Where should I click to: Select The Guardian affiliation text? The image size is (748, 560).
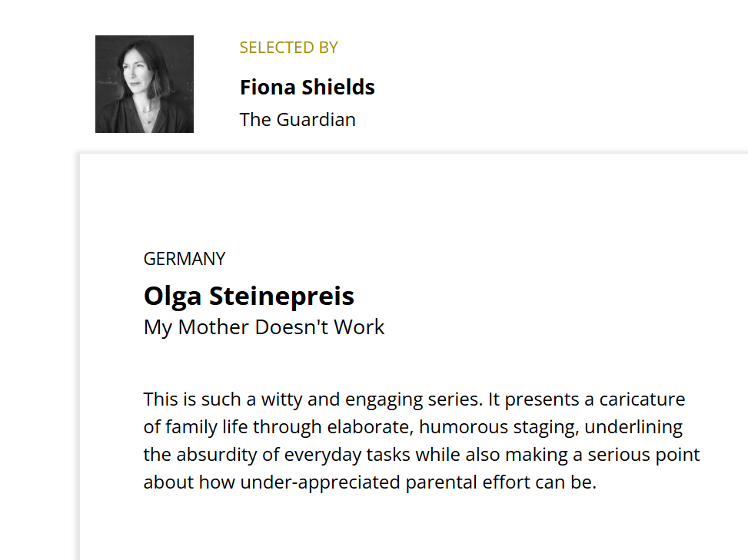(298, 120)
